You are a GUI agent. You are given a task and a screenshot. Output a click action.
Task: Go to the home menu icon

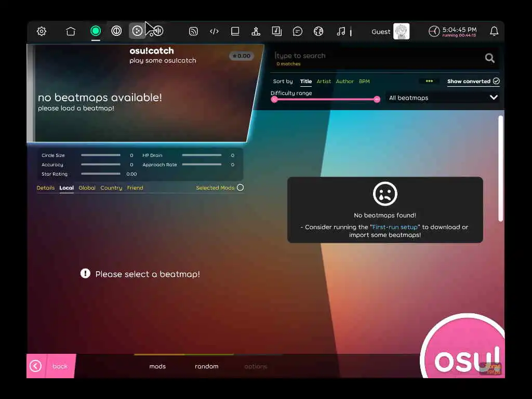click(71, 32)
